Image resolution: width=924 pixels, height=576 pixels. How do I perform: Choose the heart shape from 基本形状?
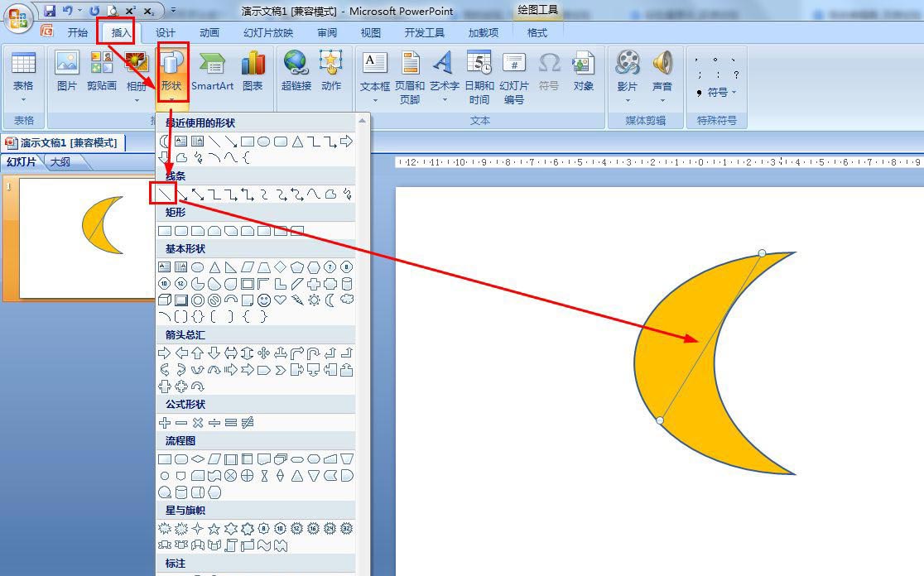281,300
